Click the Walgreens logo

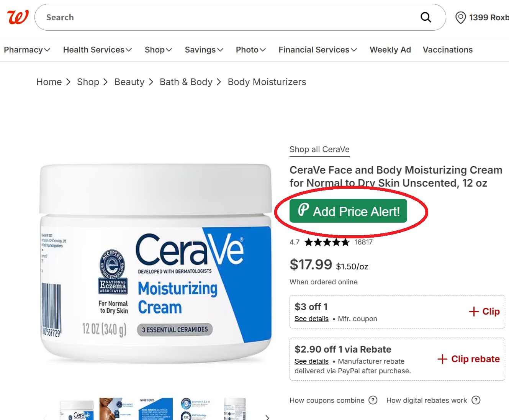[x=17, y=17]
